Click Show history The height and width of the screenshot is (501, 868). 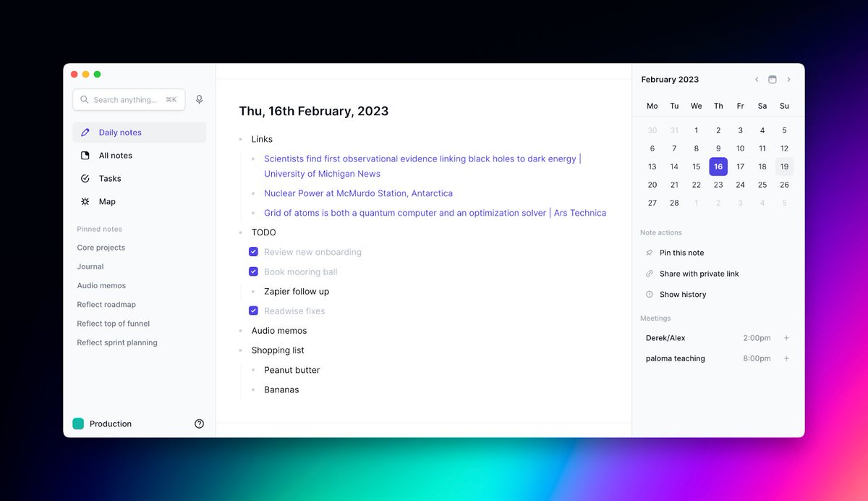coord(683,295)
